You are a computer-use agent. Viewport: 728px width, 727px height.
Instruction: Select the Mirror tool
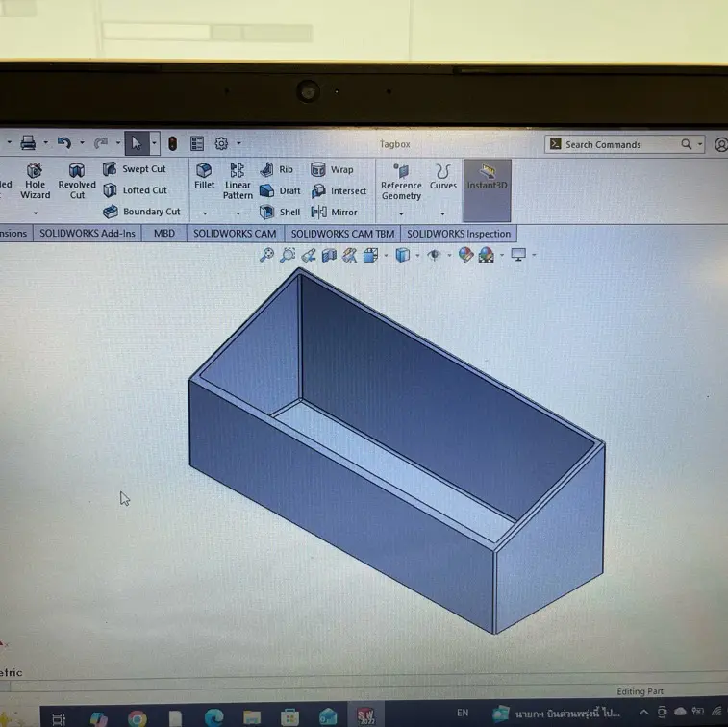pyautogui.click(x=334, y=213)
